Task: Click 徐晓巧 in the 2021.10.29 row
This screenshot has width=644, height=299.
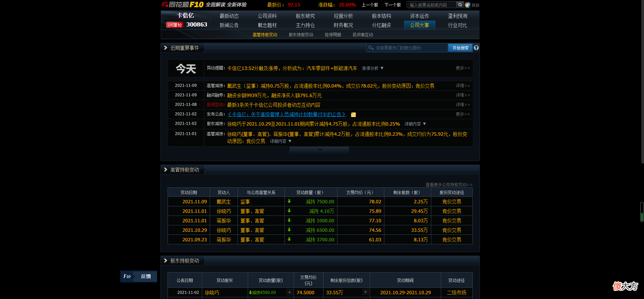Action: tap(224, 230)
